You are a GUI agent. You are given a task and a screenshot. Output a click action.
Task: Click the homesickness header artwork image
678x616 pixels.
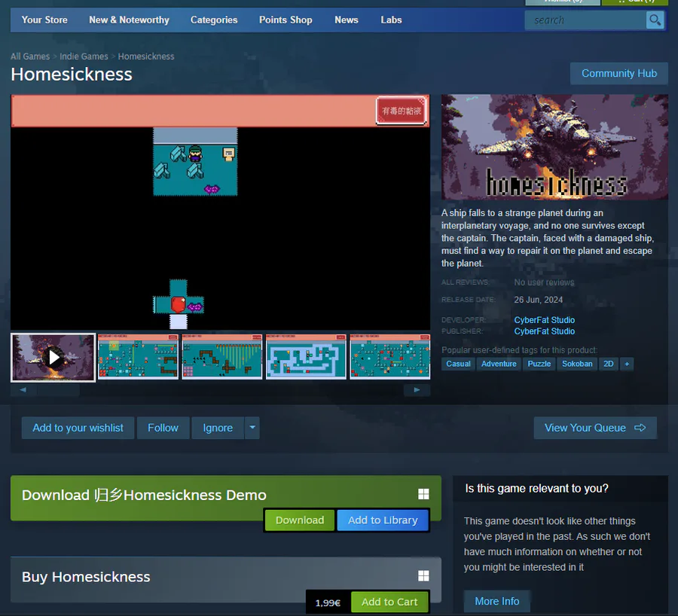tap(554, 147)
